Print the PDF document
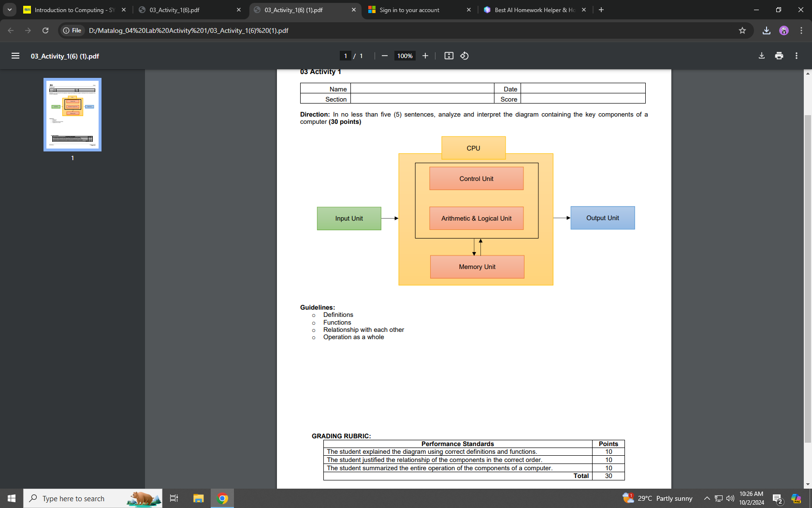 click(779, 56)
